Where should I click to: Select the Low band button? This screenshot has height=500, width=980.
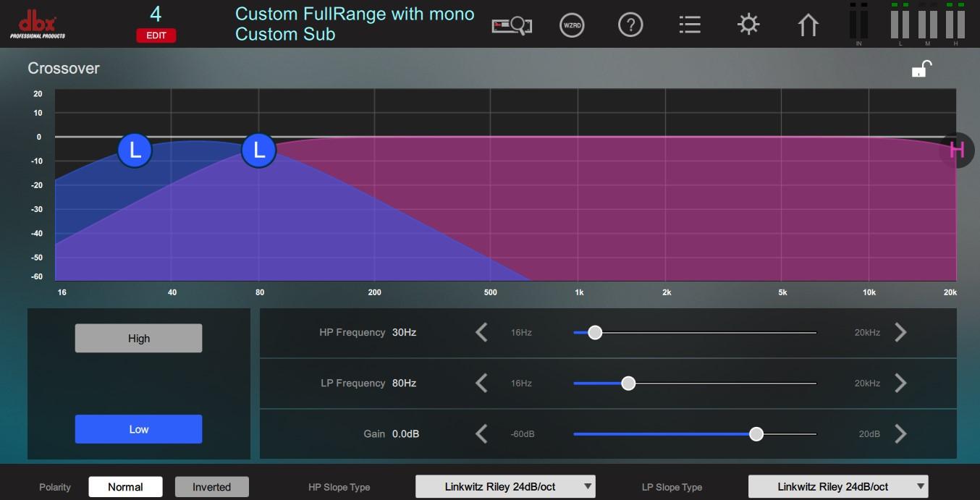tap(138, 429)
